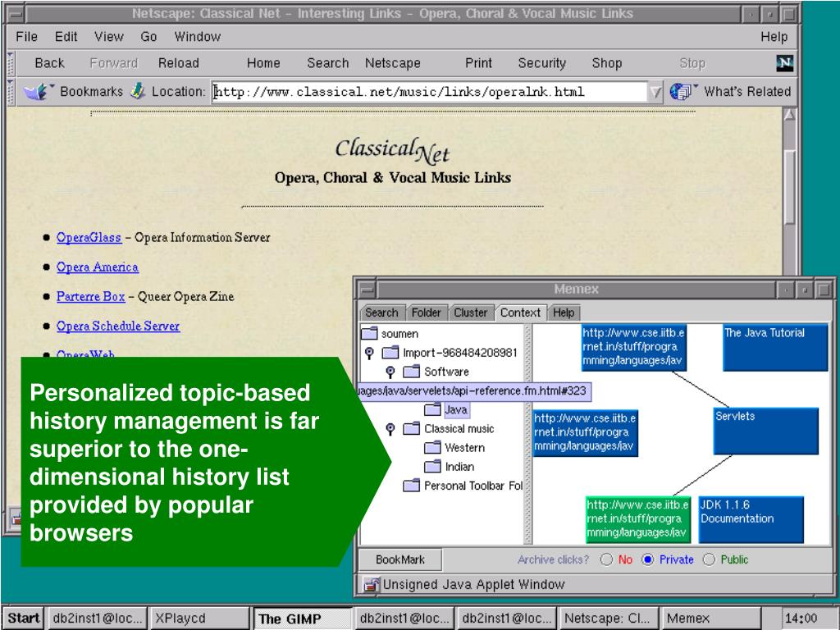840x630 pixels.
Task: Open Security info from toolbar
Action: pos(541,63)
